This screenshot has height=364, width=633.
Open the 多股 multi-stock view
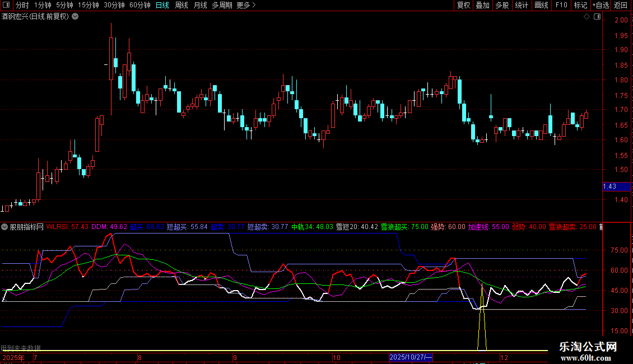(x=502, y=6)
